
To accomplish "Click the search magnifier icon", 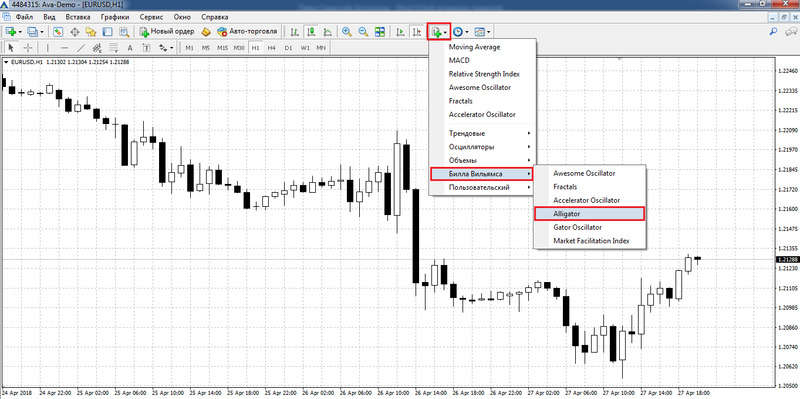I will pos(773,32).
